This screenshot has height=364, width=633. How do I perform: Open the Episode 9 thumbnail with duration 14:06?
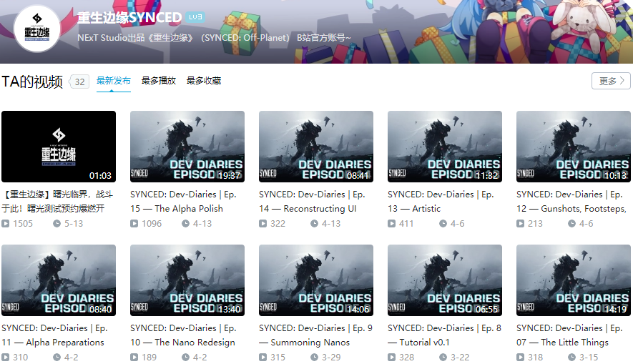[x=316, y=280]
